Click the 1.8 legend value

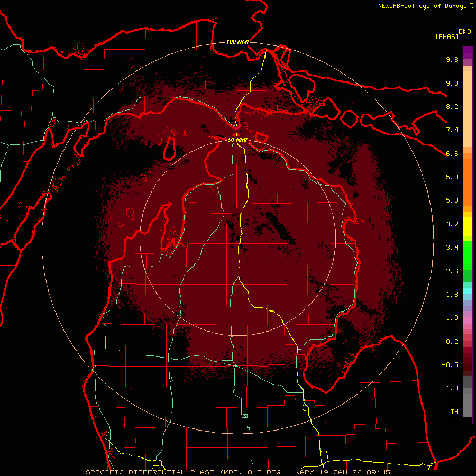pos(452,295)
